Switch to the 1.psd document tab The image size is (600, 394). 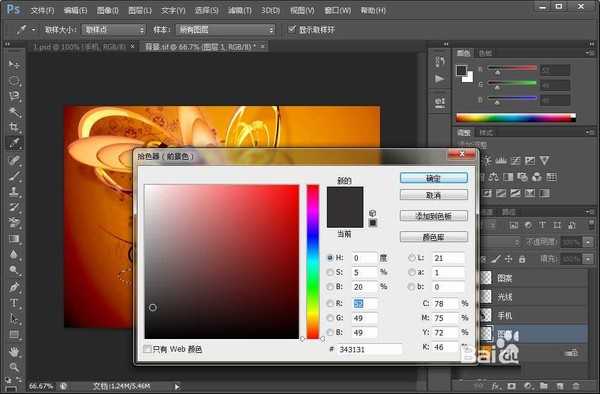[x=79, y=47]
